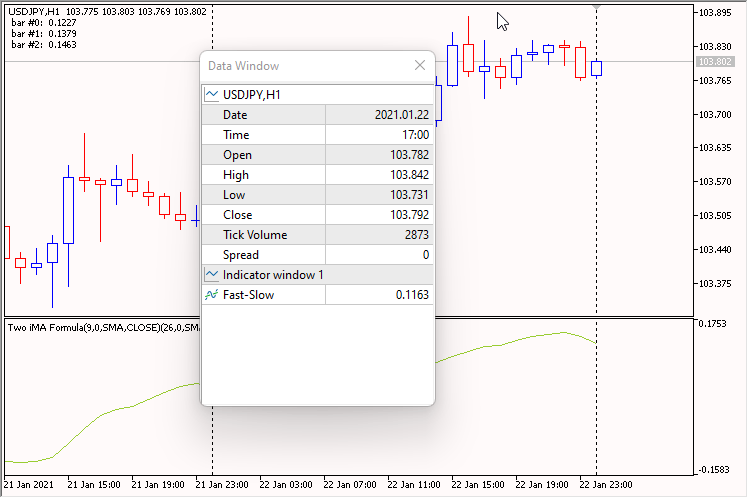Click the Fast-Slow indicator line icon
This screenshot has width=748, height=498.
click(211, 295)
